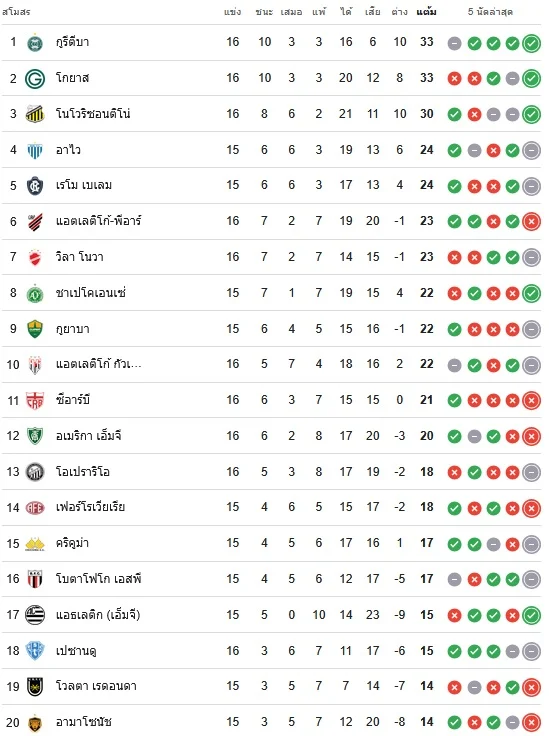Click the โกยาส green G logo
549x736 pixels.
(35, 78)
